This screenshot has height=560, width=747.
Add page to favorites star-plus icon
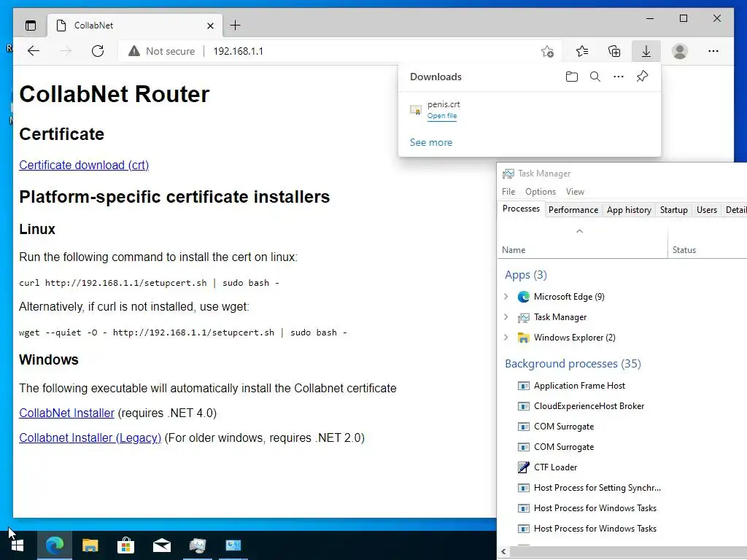click(x=547, y=51)
